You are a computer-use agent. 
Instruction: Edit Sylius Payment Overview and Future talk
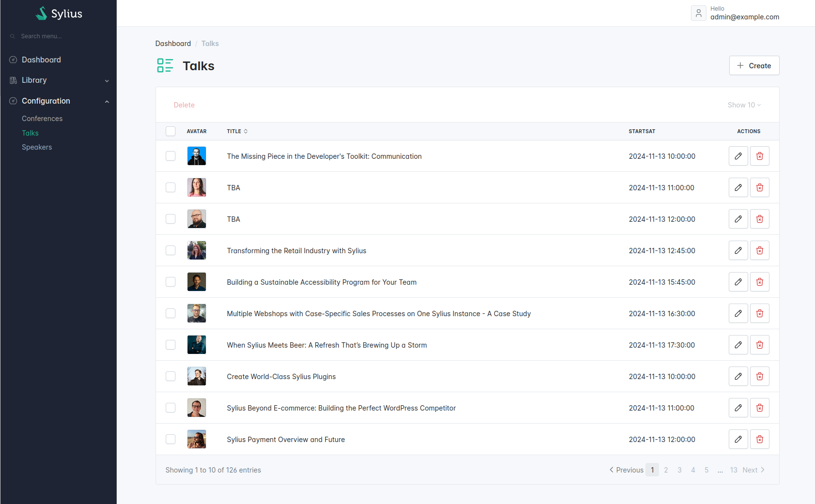pyautogui.click(x=738, y=439)
